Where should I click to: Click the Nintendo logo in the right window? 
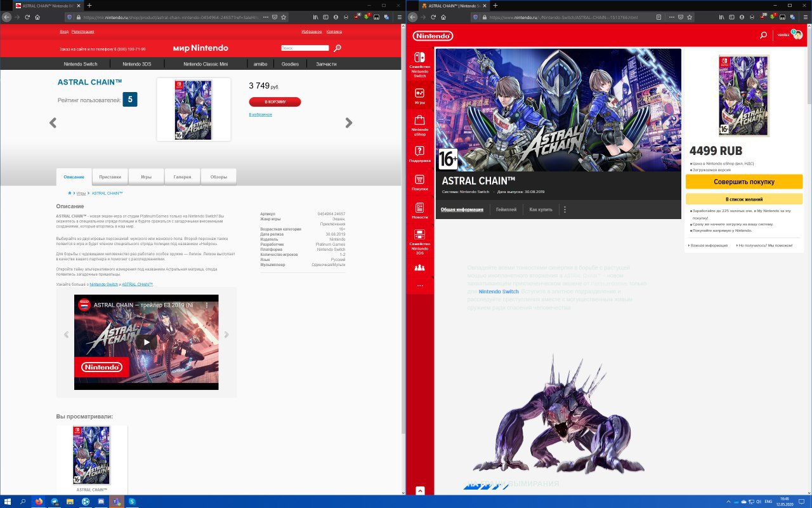(x=433, y=36)
